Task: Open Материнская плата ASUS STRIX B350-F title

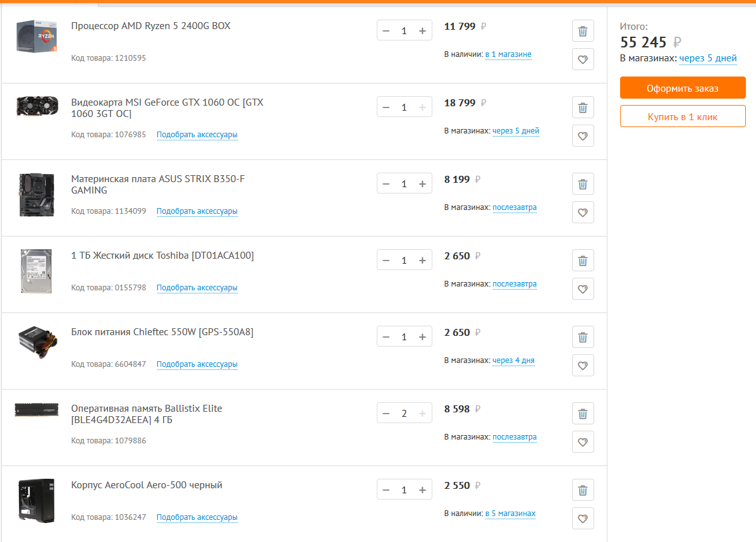Action: [x=158, y=185]
